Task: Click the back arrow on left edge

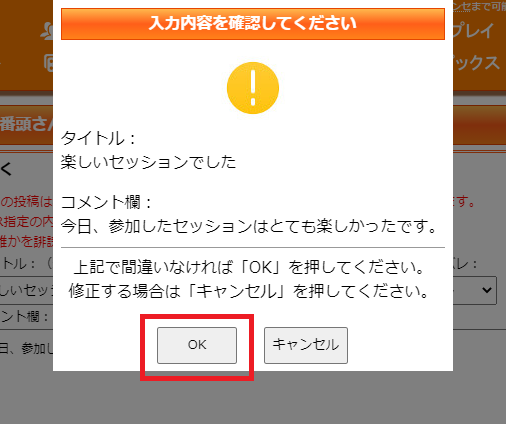Action: pyautogui.click(x=6, y=169)
